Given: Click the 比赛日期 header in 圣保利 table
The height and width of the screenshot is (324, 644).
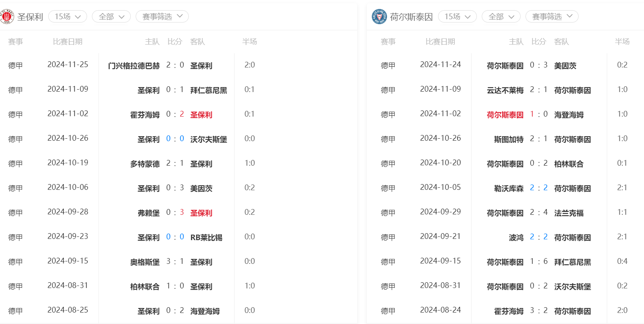Looking at the screenshot, I should 68,41.
